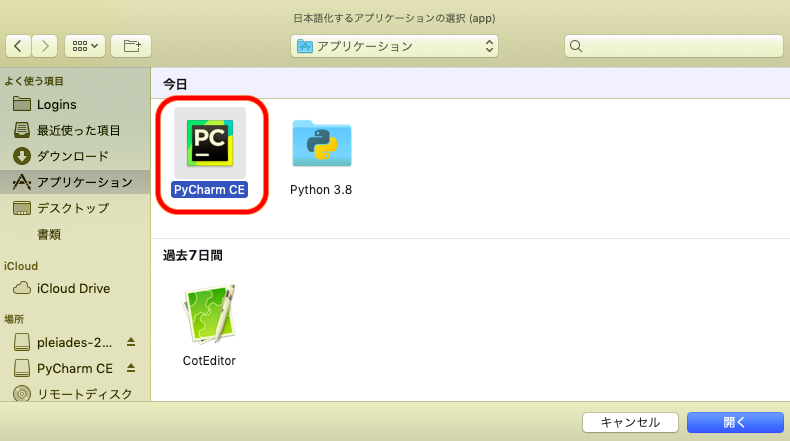This screenshot has height=441, width=790.
Task: Go forward with the right arrow button
Action: click(44, 46)
